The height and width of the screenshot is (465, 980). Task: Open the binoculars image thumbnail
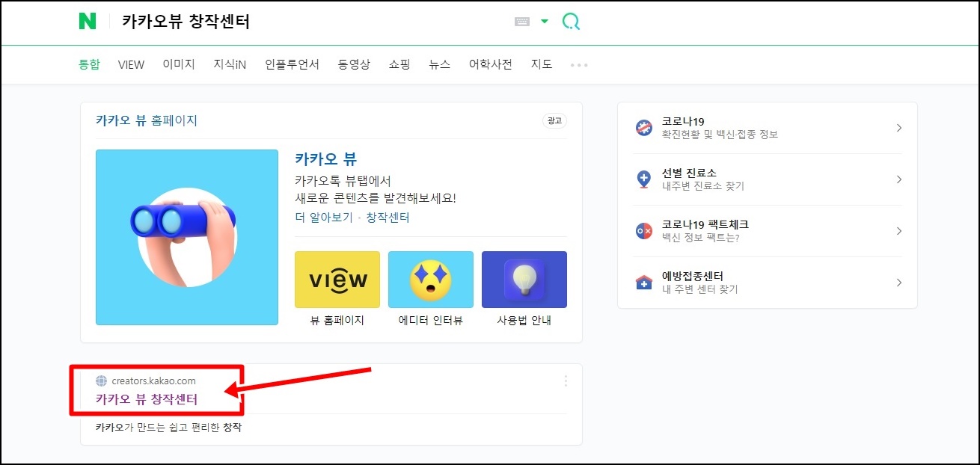pyautogui.click(x=187, y=237)
